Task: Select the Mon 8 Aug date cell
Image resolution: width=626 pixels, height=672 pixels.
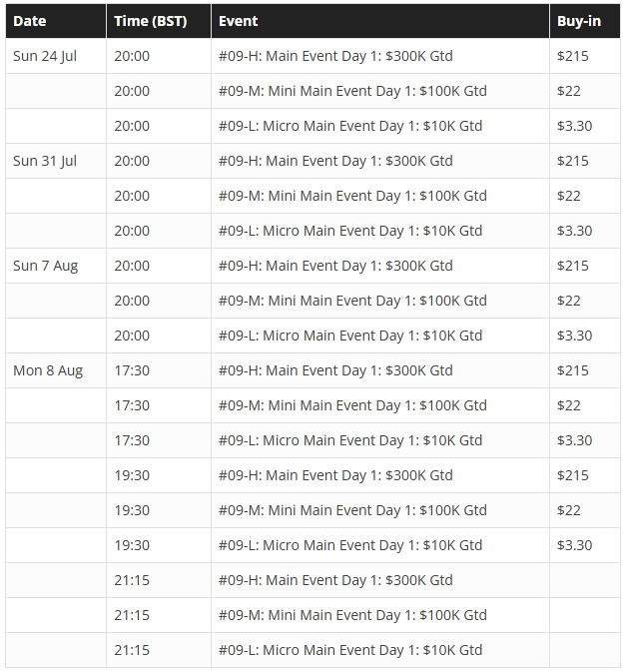Action: [x=48, y=370]
